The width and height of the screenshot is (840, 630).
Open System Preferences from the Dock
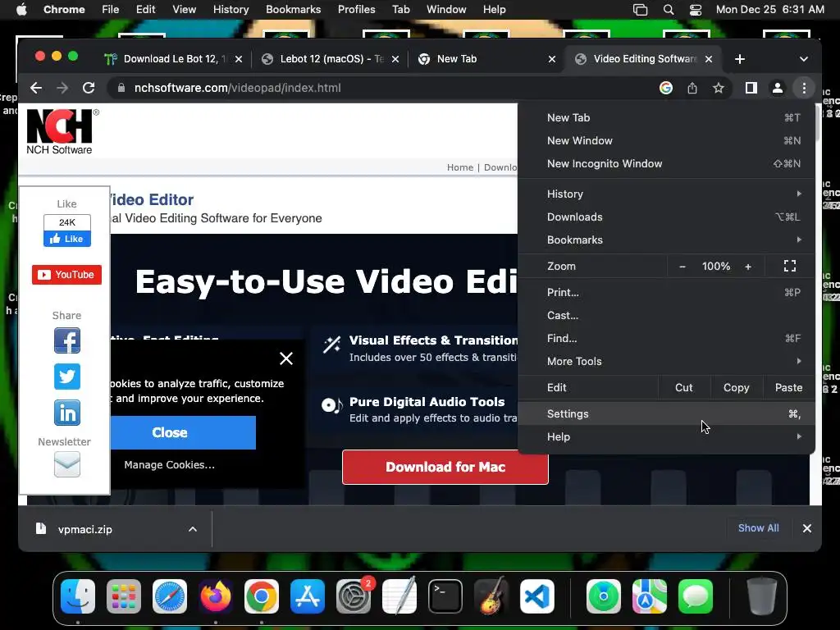tap(353, 596)
